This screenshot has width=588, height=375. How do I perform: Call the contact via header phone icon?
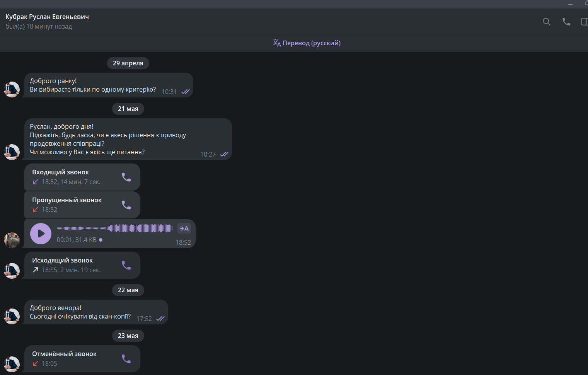[x=566, y=22]
